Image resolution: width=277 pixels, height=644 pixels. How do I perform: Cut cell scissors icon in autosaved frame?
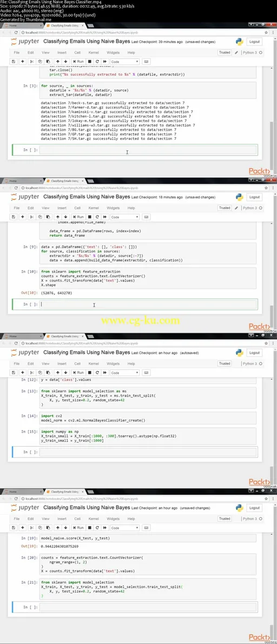[x=32, y=373]
